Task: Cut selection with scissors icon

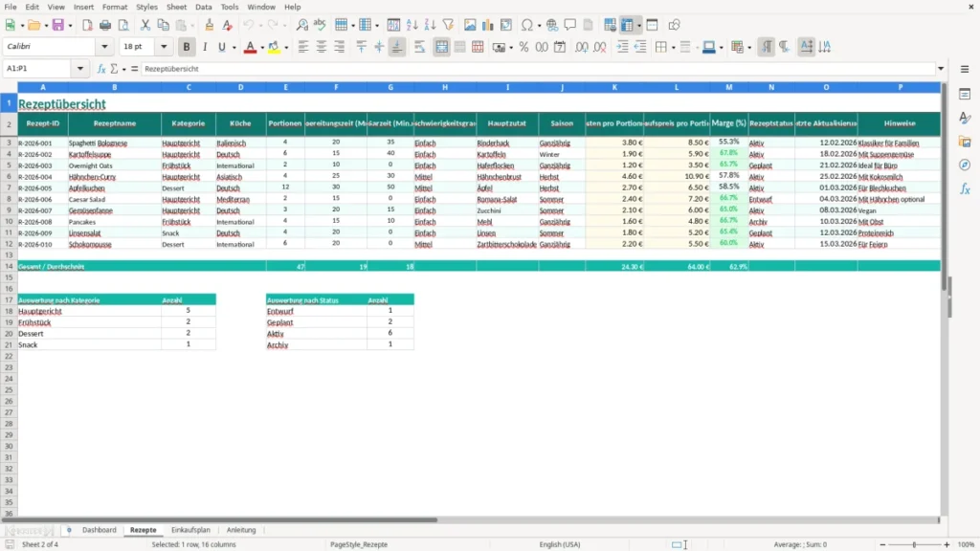Action: click(x=145, y=25)
